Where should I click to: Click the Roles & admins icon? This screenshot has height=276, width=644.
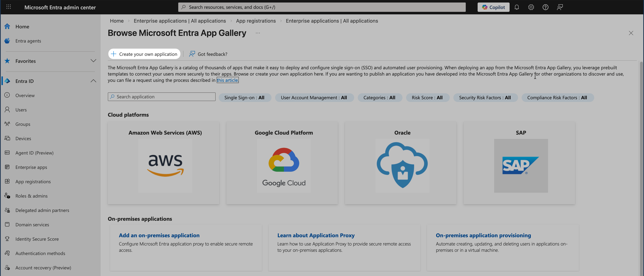point(7,196)
